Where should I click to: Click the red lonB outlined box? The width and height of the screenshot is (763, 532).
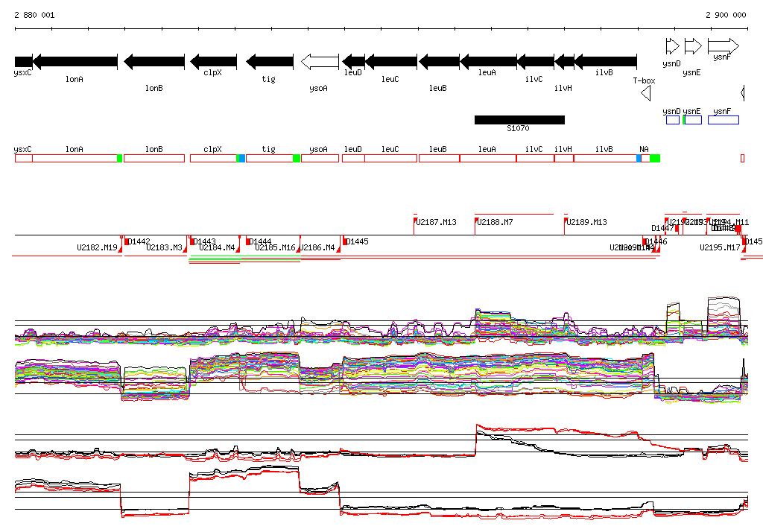click(x=154, y=158)
